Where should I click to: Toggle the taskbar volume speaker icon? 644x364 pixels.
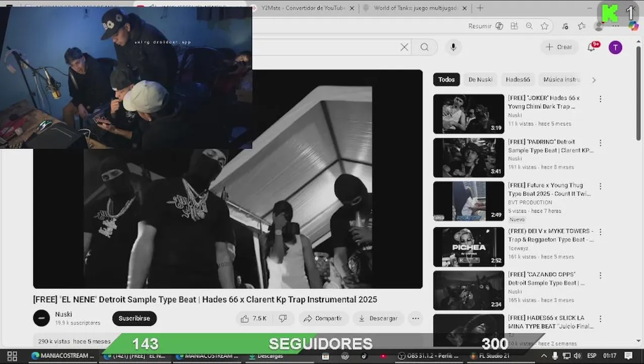577,356
